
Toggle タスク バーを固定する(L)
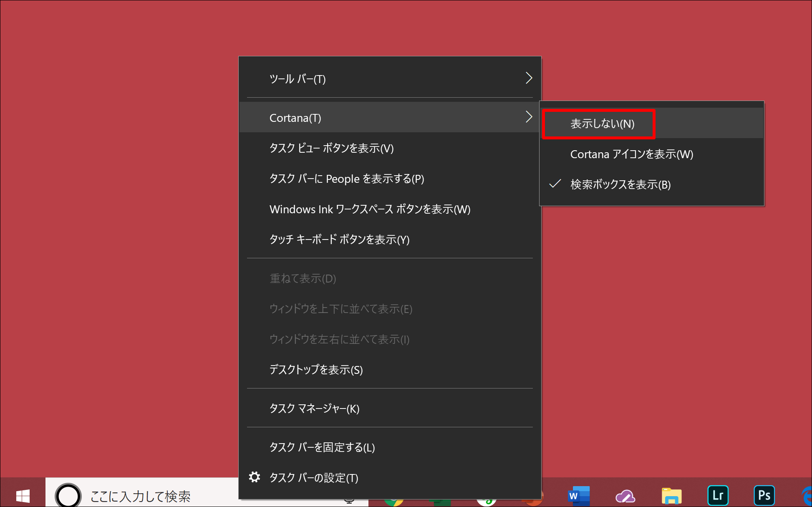pyautogui.click(x=390, y=447)
